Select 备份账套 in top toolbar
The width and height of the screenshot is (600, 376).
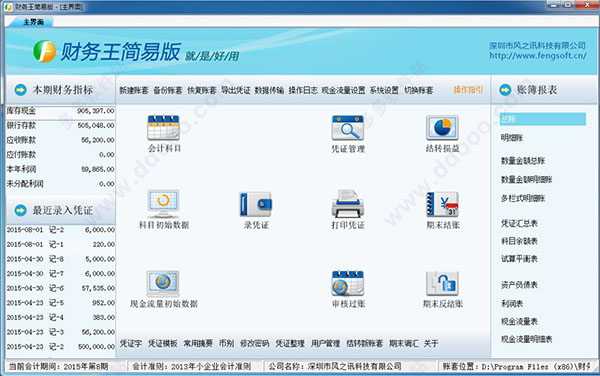coord(168,90)
